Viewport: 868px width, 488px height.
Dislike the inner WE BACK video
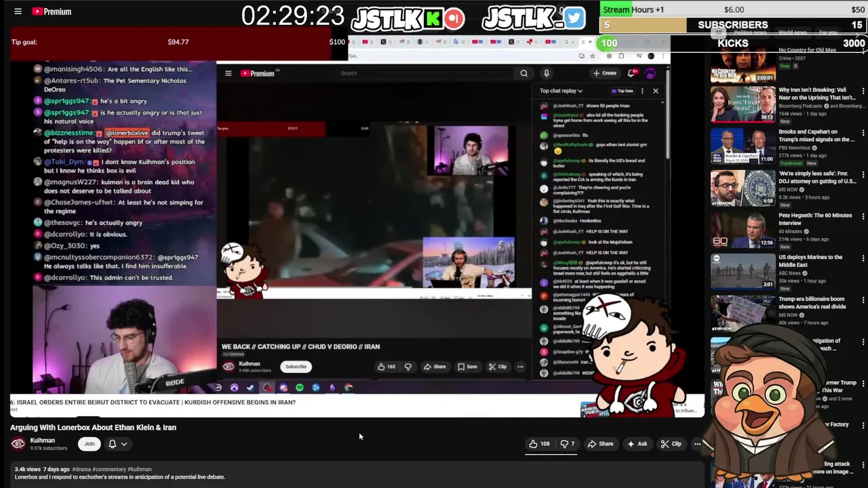(408, 367)
